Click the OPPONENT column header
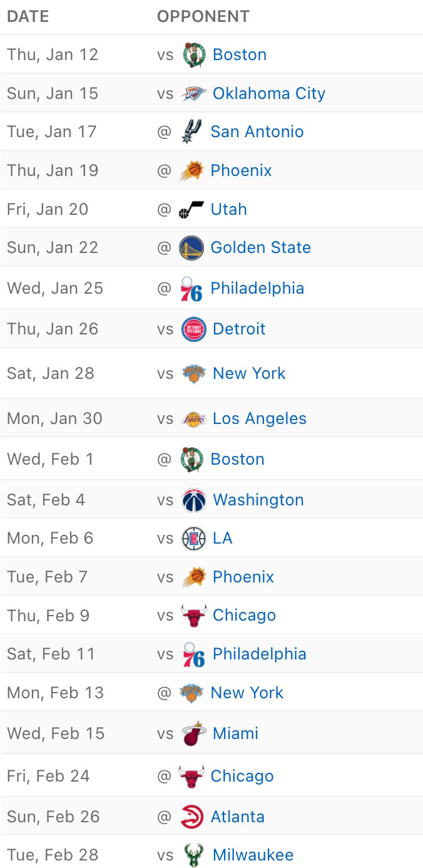 point(203,16)
